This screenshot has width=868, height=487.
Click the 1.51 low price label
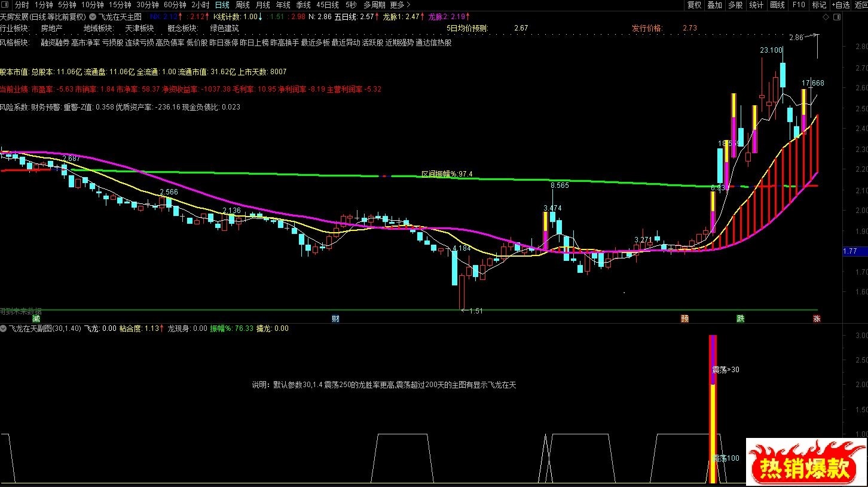pos(475,311)
